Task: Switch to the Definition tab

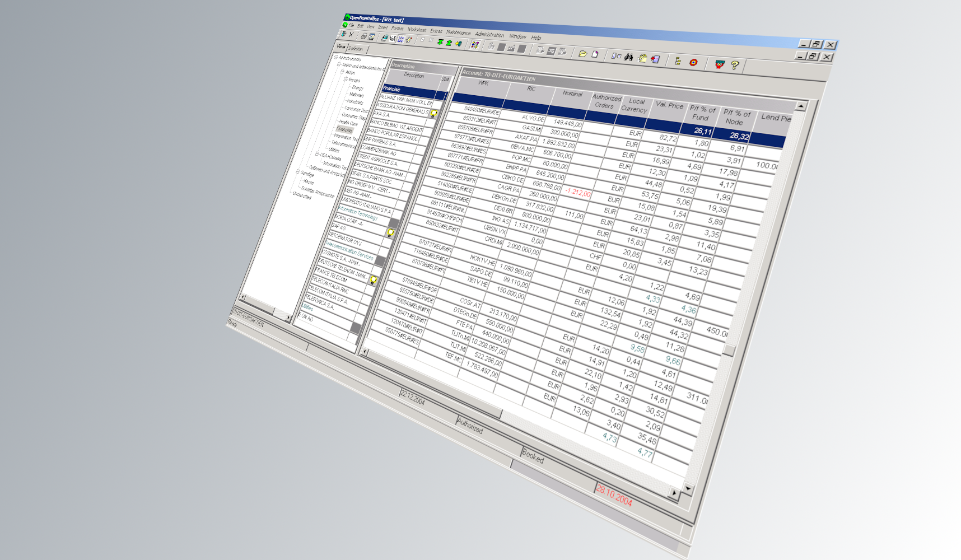Action: (x=356, y=49)
